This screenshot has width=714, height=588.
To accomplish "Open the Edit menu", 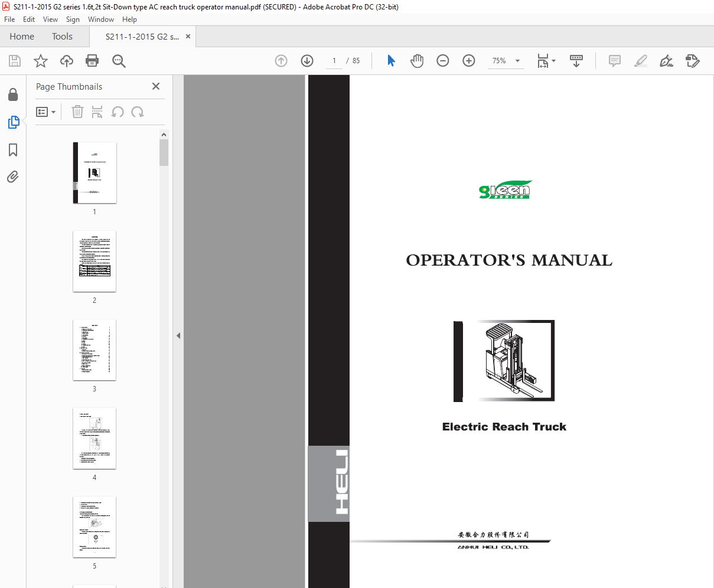I will click(29, 19).
